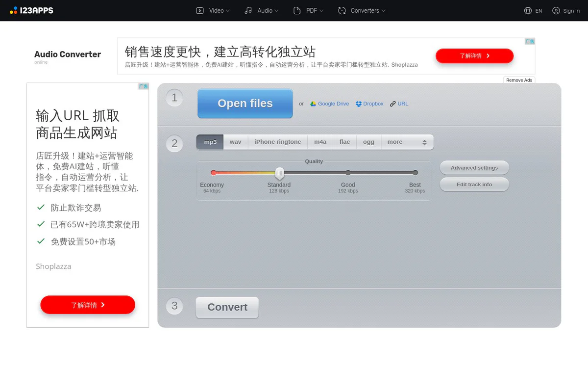Click the Sign In text
Viewport: 588px width, 368px height.
(571, 11)
